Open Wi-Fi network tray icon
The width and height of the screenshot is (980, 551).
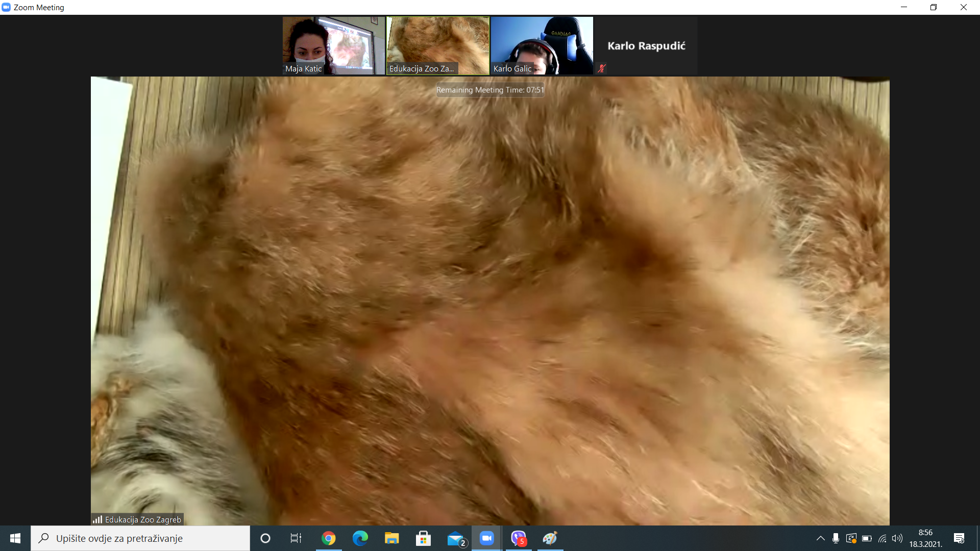tap(882, 538)
